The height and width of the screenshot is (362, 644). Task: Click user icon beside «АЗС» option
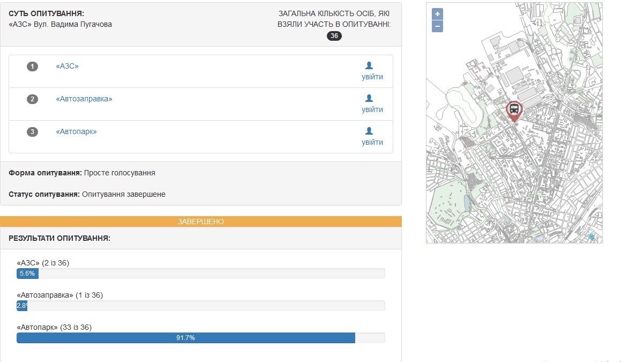point(369,65)
